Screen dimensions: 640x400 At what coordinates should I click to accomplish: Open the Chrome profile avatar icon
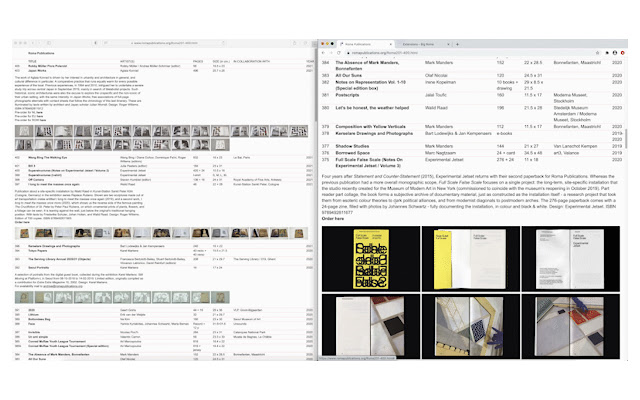coord(615,53)
